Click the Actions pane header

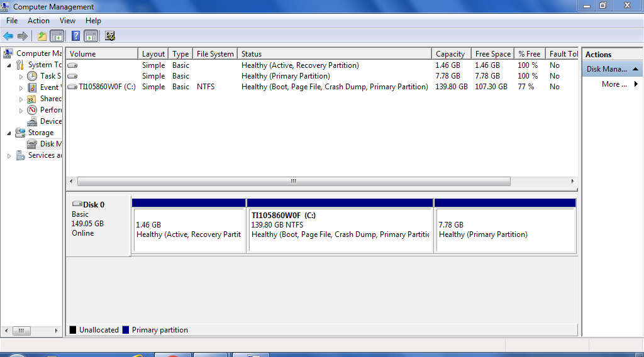pyautogui.click(x=612, y=54)
